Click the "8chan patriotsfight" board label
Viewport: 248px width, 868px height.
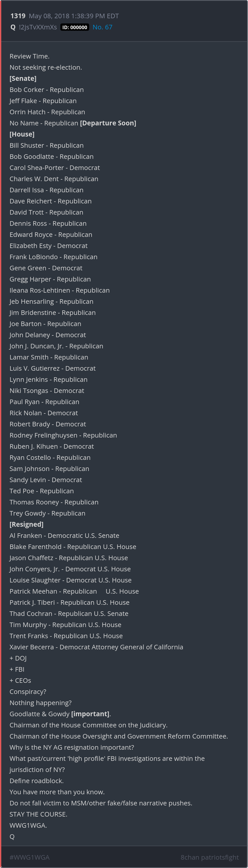(x=209, y=857)
